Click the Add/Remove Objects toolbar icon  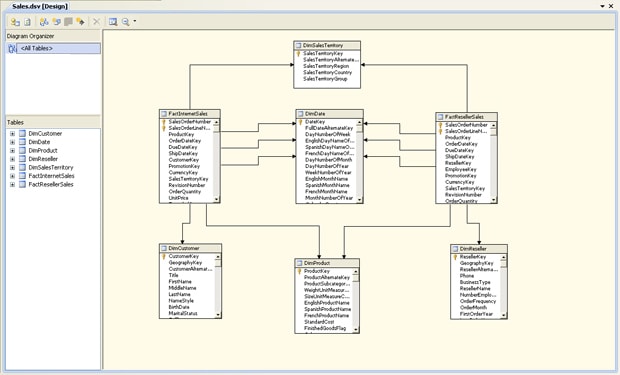point(15,22)
